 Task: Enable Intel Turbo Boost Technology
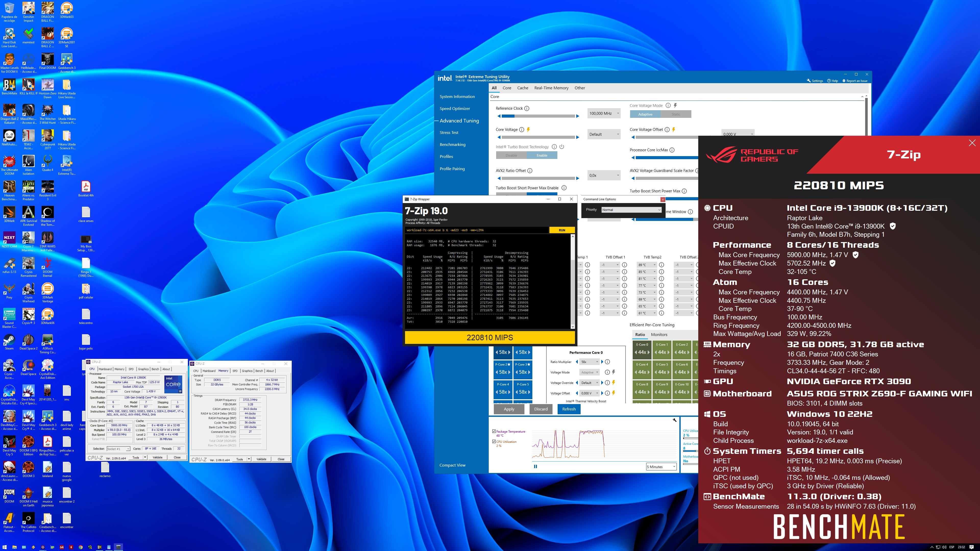[x=542, y=155]
